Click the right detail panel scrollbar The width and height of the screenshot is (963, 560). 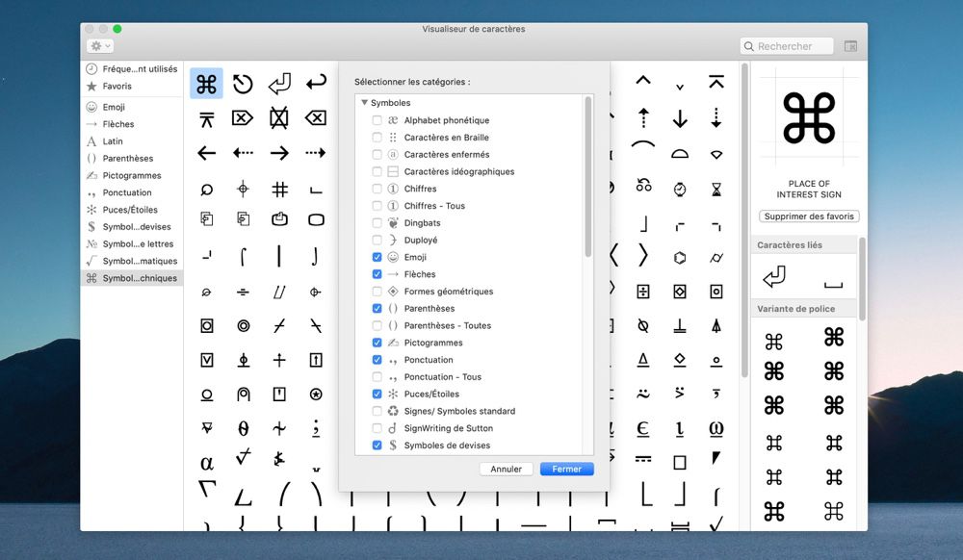coord(862,279)
